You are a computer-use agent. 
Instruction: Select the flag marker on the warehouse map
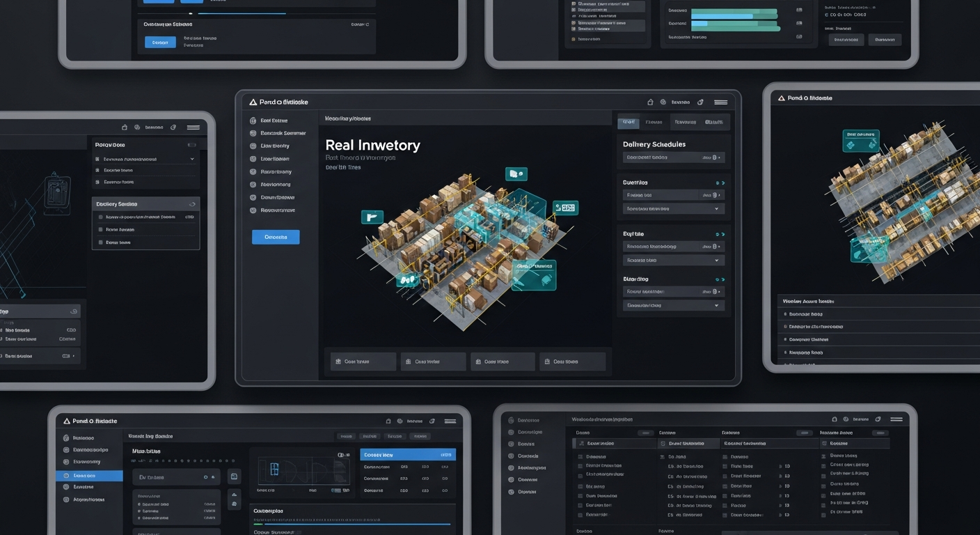(x=372, y=217)
